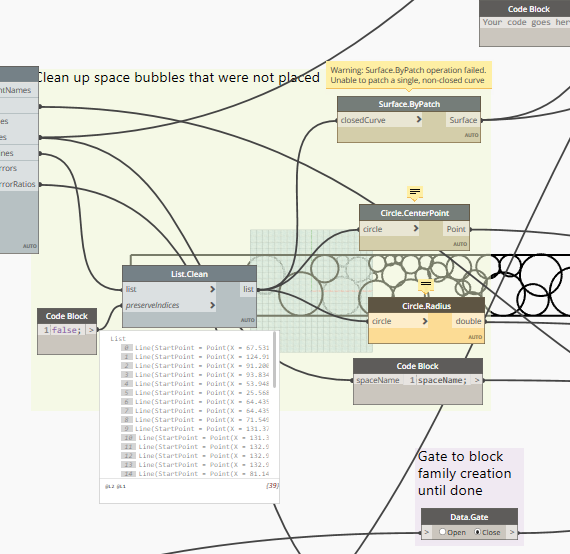Select preview row 5 with X = 25.568
The height and width of the screenshot is (554, 570).
coord(195,393)
